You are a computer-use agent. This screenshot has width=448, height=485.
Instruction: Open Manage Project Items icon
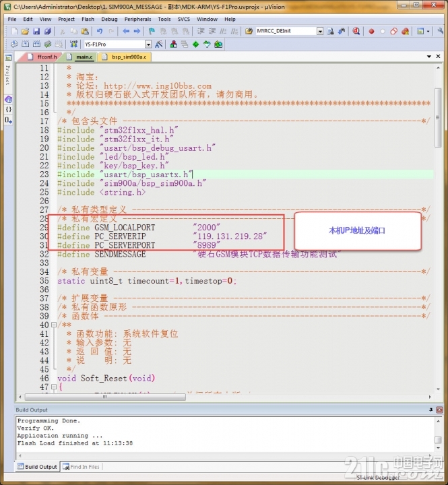click(x=174, y=44)
